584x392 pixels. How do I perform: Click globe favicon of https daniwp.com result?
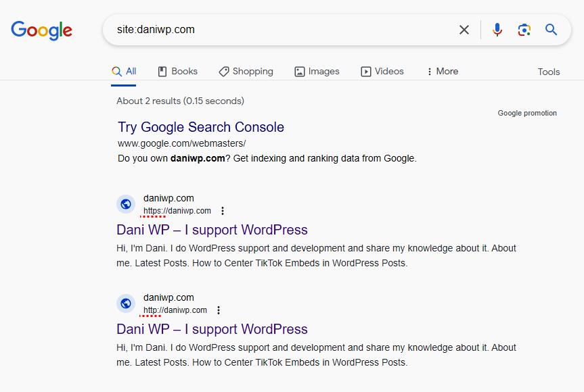(126, 204)
